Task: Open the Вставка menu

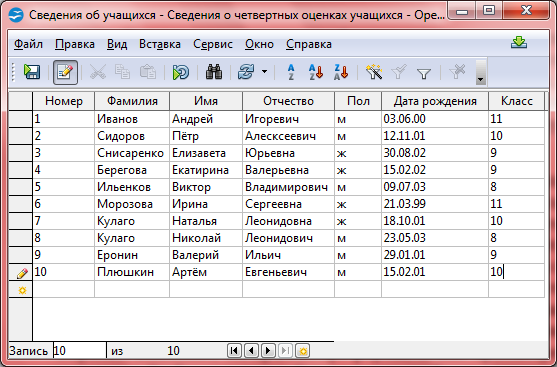Action: (x=160, y=44)
